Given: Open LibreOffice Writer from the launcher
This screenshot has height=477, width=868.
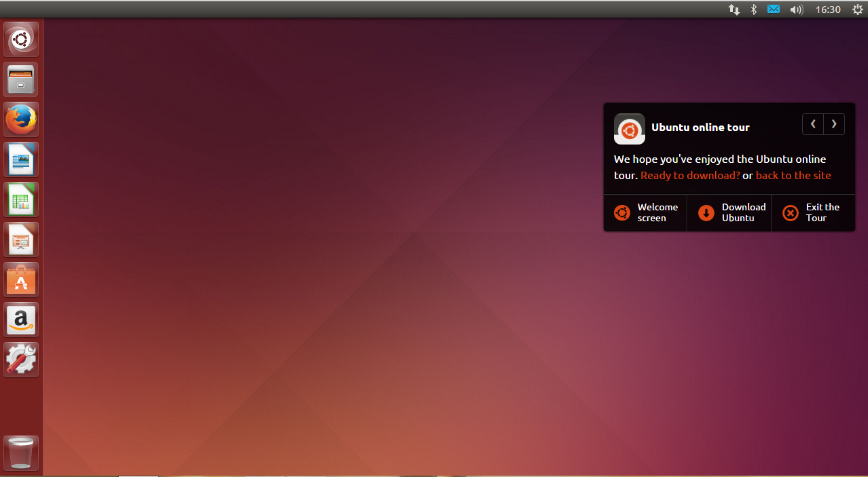Looking at the screenshot, I should click(x=21, y=160).
